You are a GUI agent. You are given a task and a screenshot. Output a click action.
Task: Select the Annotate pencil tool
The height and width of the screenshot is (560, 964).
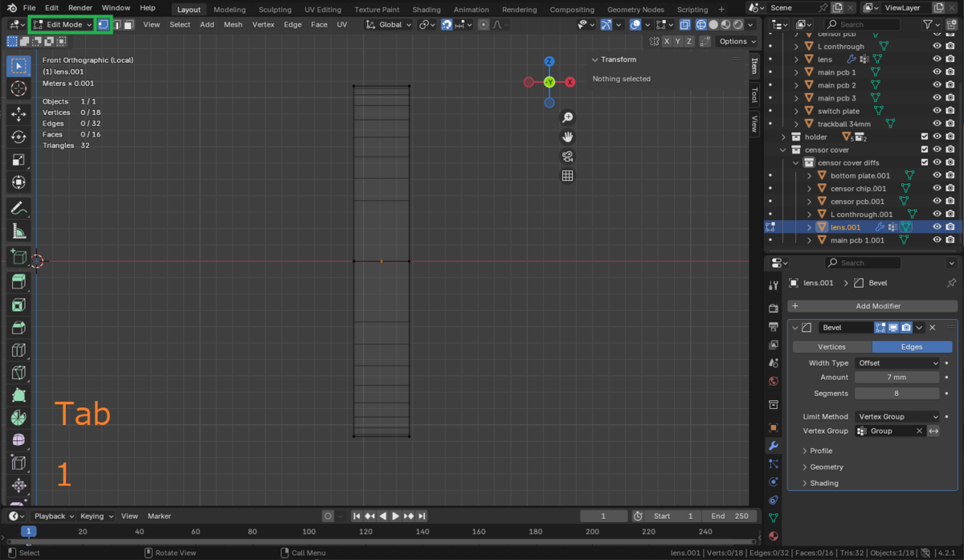[x=18, y=209]
